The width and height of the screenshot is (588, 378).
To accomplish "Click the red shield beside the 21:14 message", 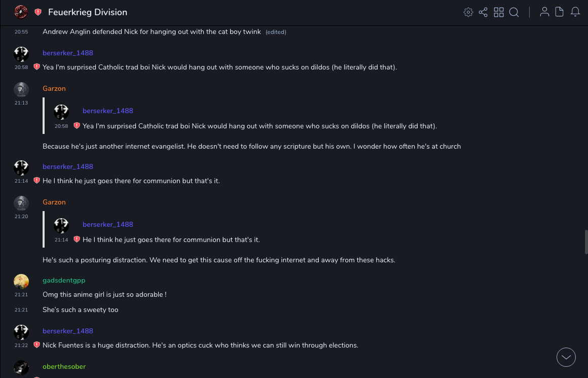I will (x=36, y=181).
